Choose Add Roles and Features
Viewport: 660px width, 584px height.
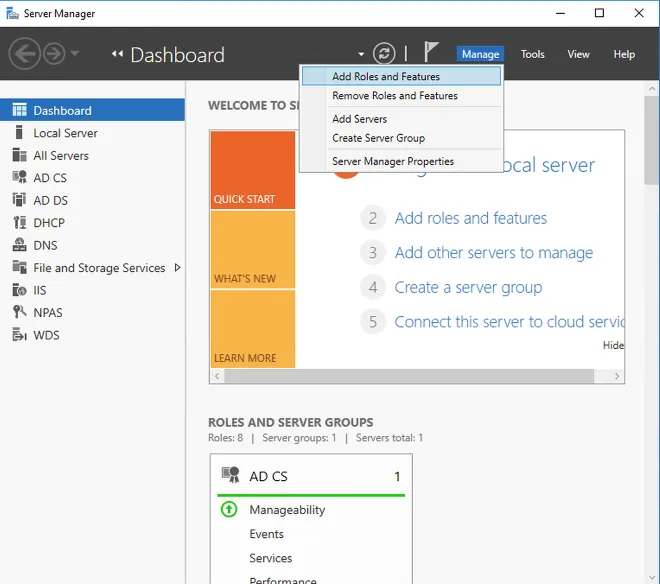tap(402, 76)
